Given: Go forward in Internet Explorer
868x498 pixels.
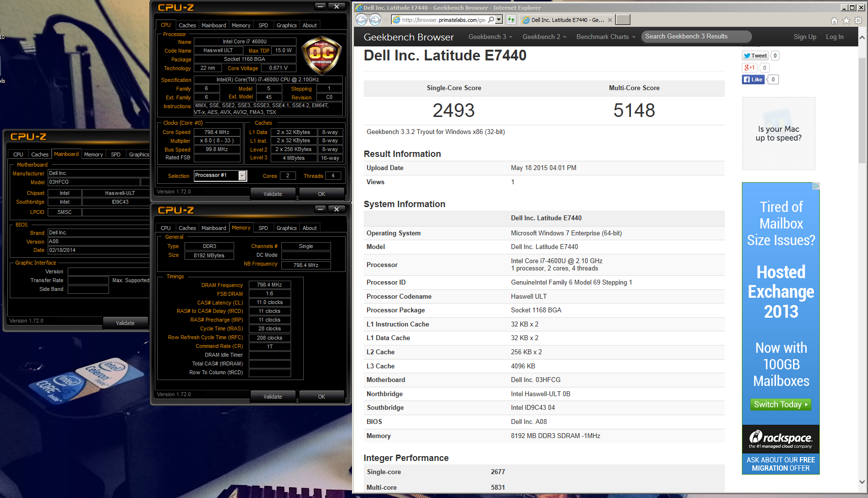Looking at the screenshot, I should [x=375, y=19].
